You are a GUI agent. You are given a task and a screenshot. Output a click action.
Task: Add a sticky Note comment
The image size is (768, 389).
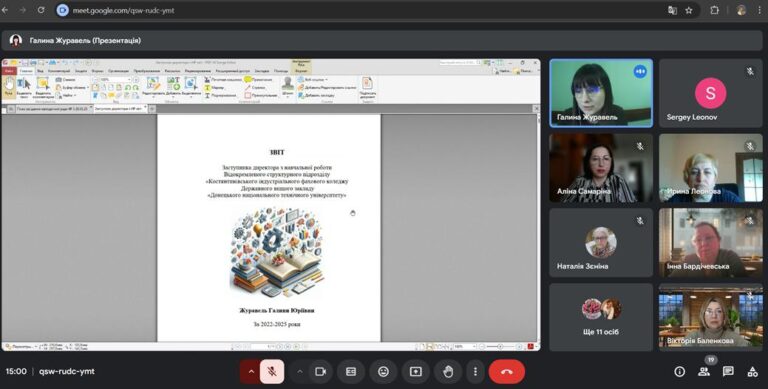point(258,79)
